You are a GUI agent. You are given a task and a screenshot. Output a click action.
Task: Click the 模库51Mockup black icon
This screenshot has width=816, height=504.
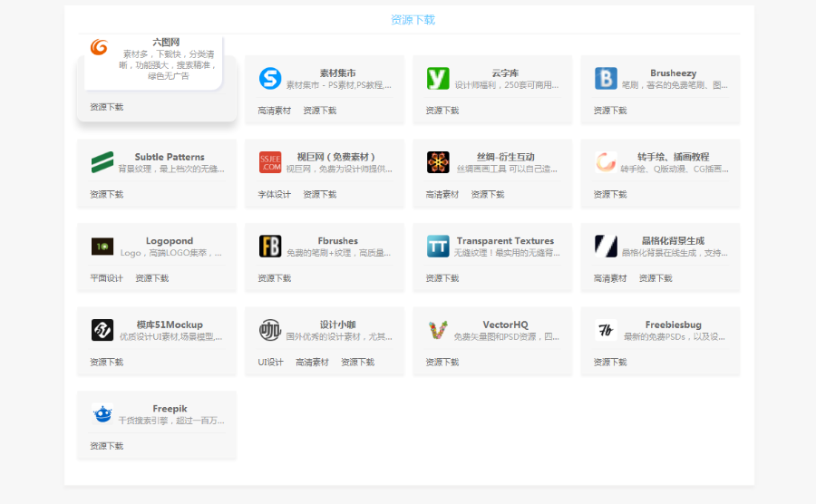point(102,330)
